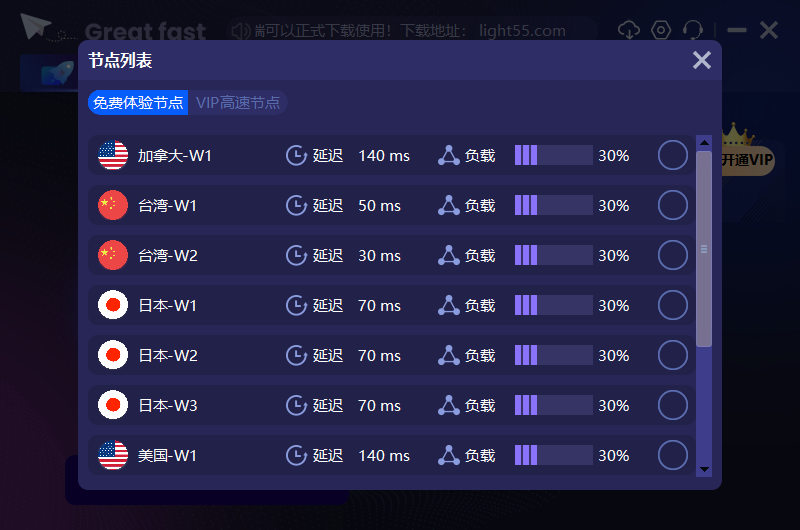Click the latency clock icon for 台湾-W1
This screenshot has width=800, height=530.
296,206
